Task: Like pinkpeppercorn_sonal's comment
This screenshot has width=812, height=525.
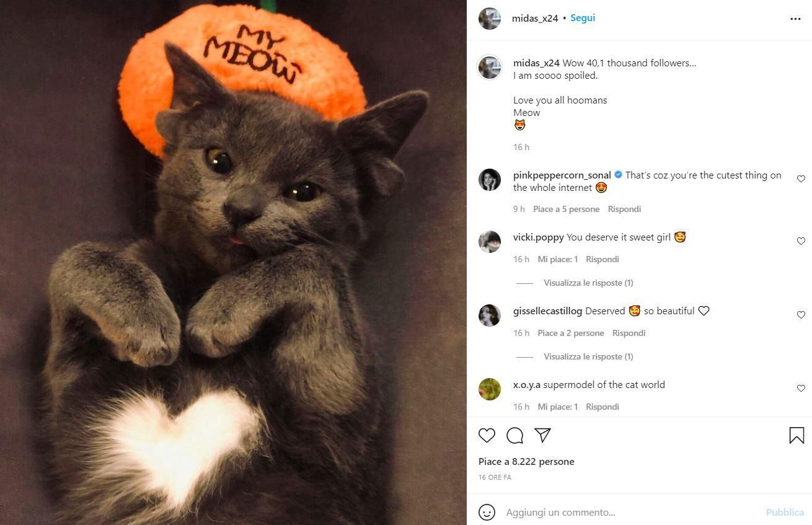Action: click(801, 179)
